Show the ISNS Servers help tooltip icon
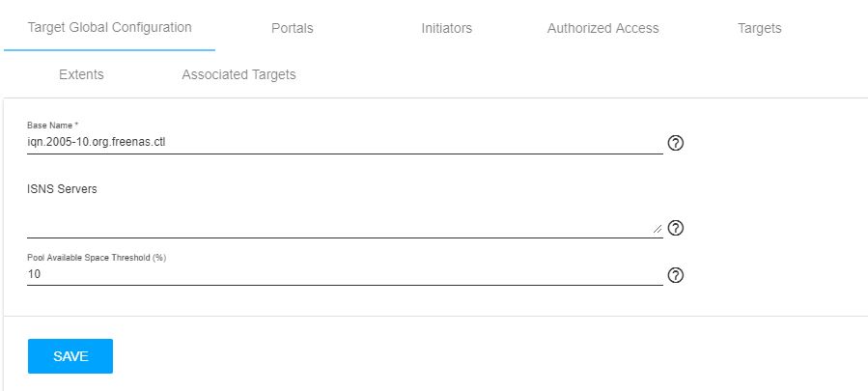The height and width of the screenshot is (391, 868). pyautogui.click(x=675, y=228)
